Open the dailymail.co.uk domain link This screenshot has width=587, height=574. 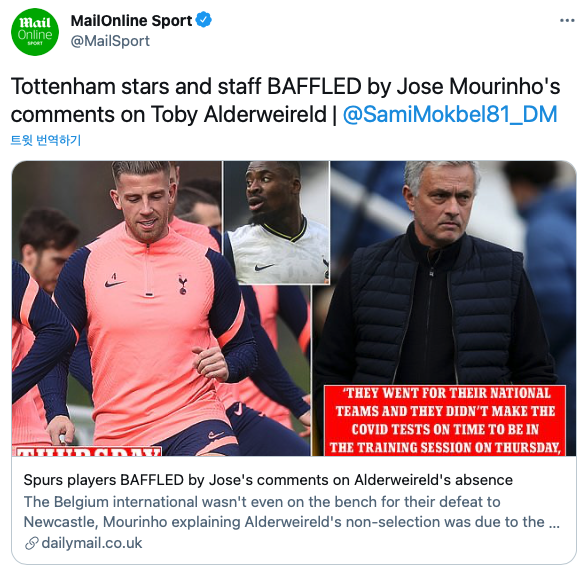[x=92, y=543]
